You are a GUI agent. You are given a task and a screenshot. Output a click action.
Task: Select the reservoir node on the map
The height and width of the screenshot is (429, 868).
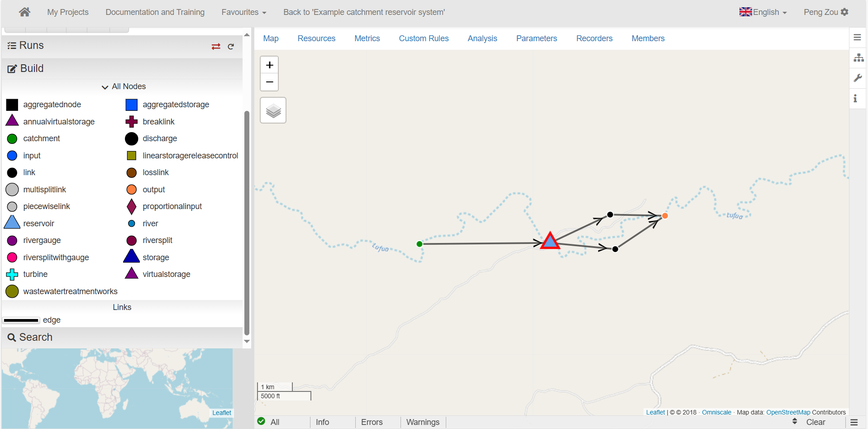(x=550, y=241)
